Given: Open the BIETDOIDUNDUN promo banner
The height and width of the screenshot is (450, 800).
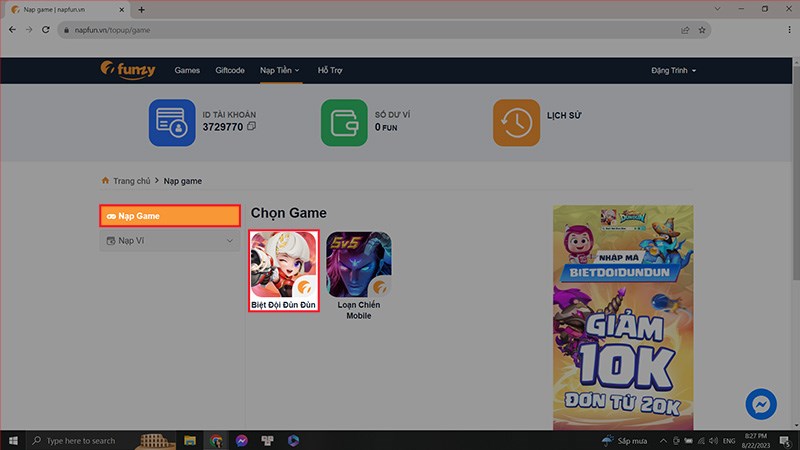Looking at the screenshot, I should click(x=623, y=317).
